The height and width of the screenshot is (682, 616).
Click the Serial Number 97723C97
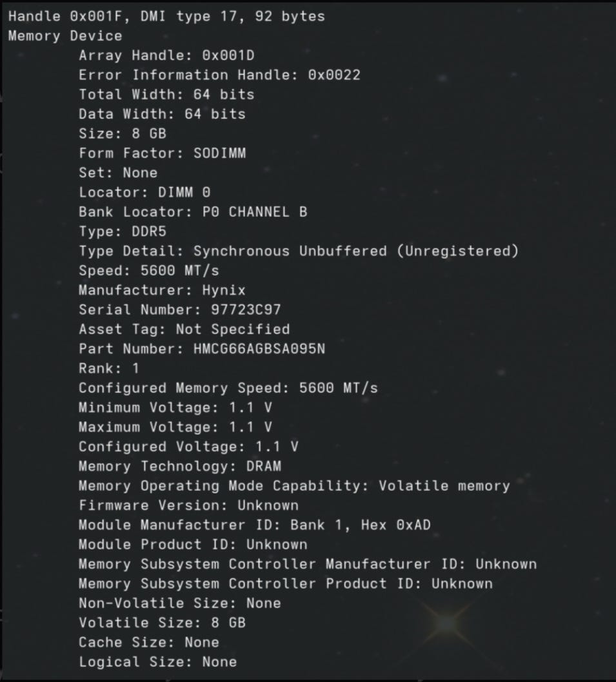(246, 309)
